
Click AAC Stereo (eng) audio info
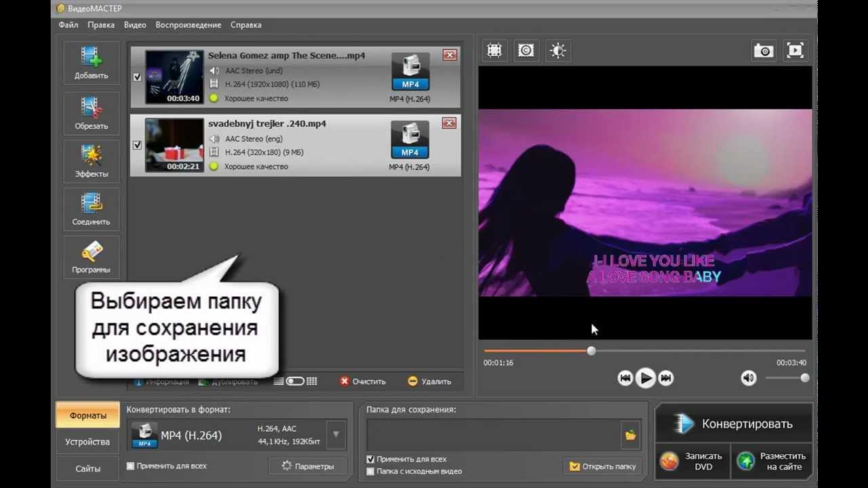coord(254,139)
